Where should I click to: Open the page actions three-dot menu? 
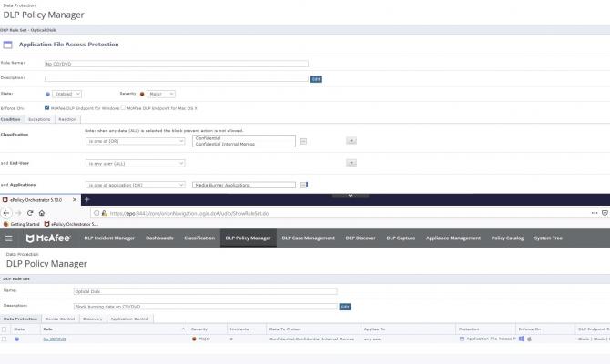[x=594, y=213]
